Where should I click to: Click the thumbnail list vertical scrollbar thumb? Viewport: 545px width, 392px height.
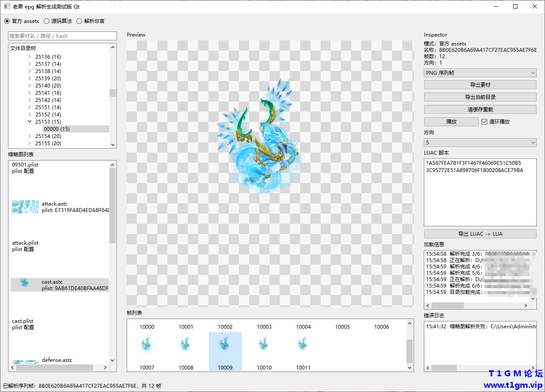113,206
